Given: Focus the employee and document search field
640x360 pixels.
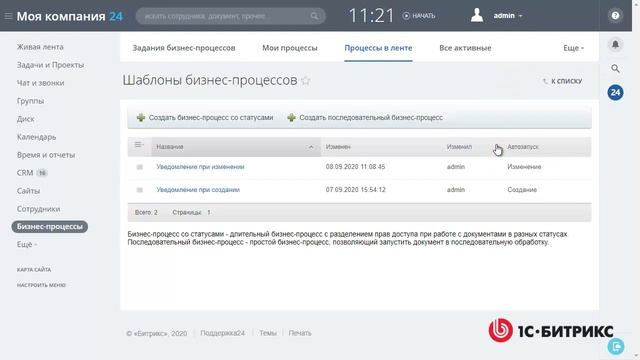Looking at the screenshot, I should pyautogui.click(x=231, y=16).
